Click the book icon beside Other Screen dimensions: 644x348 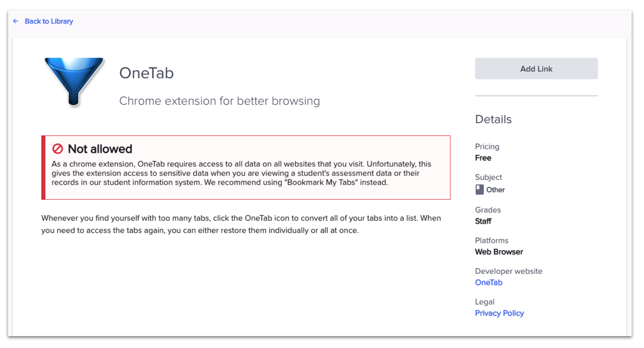tap(480, 190)
